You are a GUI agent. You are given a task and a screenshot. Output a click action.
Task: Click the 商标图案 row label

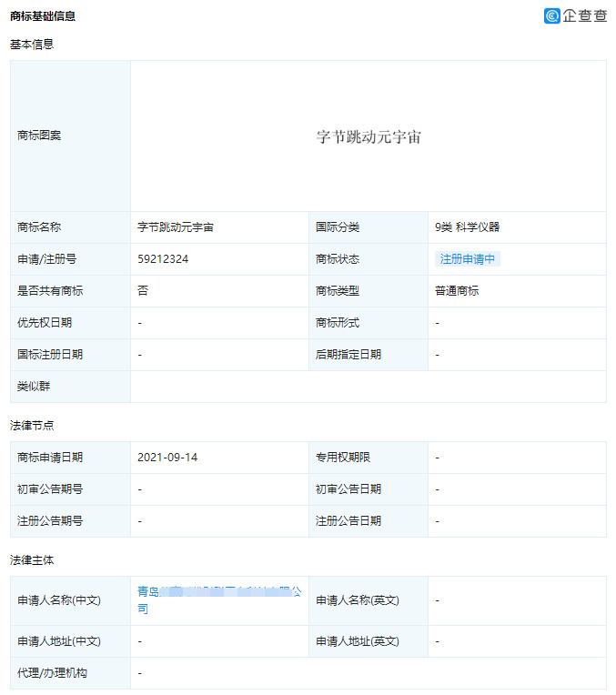39,136
